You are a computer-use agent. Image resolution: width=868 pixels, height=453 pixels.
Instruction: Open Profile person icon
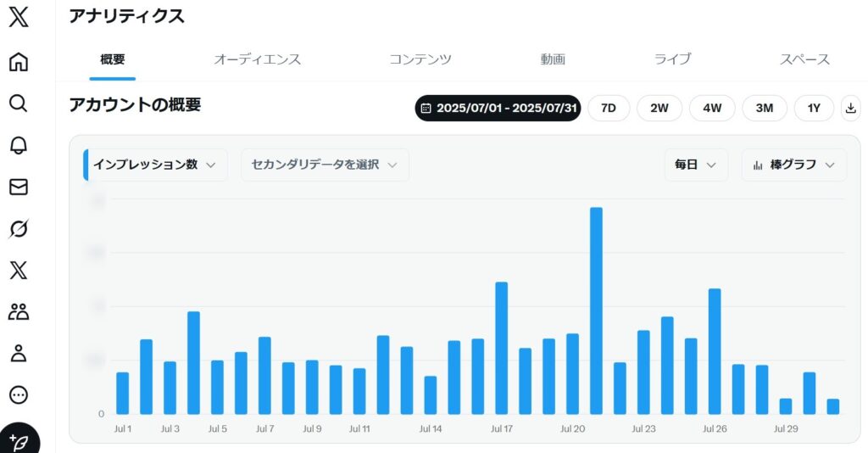pos(19,353)
